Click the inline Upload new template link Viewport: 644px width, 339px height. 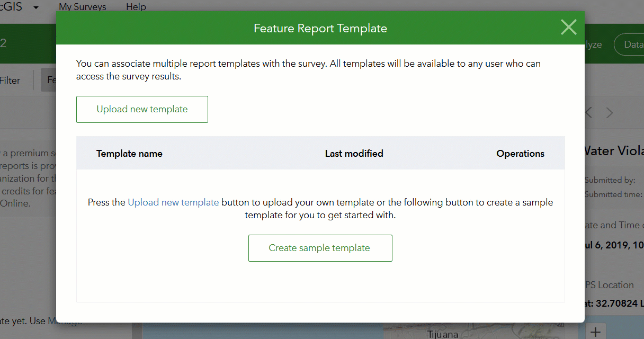(173, 202)
